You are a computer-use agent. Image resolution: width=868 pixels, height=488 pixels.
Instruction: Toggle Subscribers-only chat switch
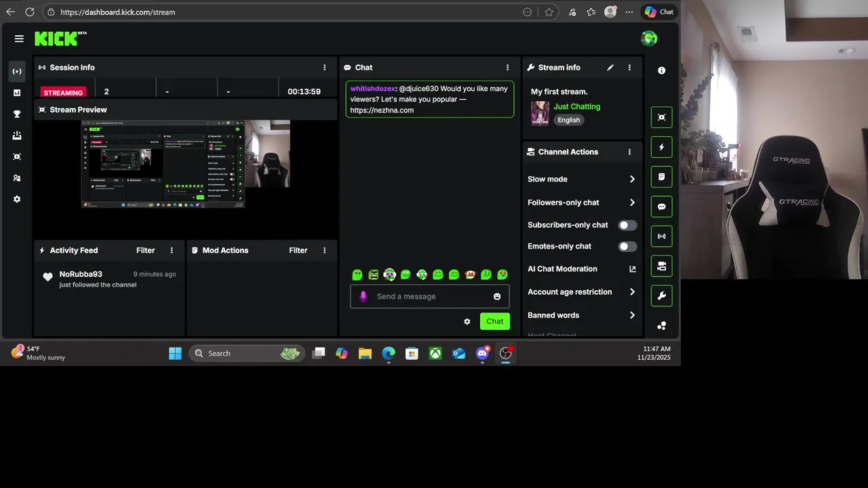point(627,225)
